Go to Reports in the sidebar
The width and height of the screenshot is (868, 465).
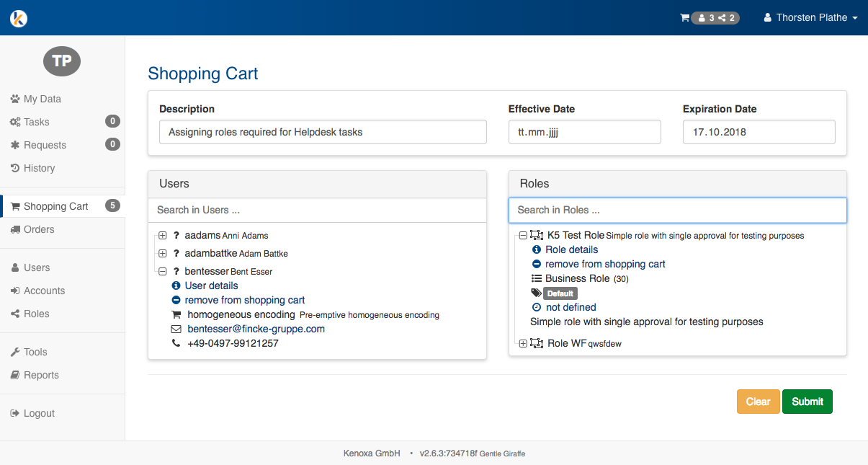(x=41, y=375)
